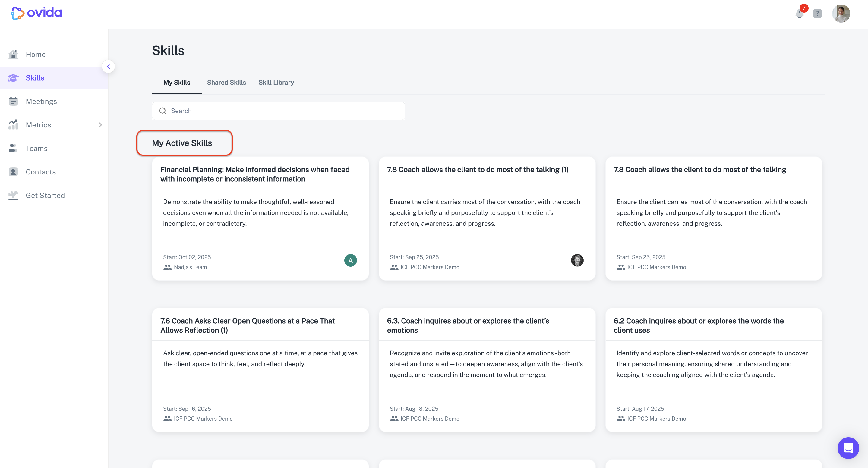Click the Home house icon
Viewport: 868px width, 468px height.
point(13,54)
